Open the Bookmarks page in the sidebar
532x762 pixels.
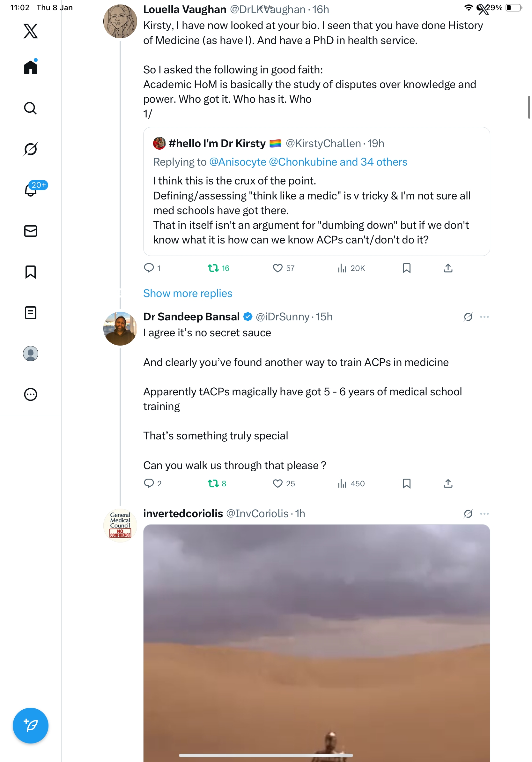coord(31,272)
